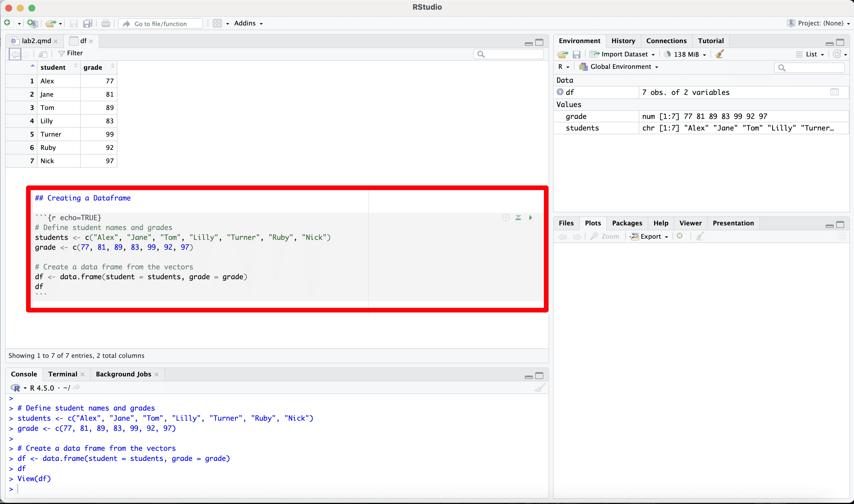Close the lab2.qmd tab

point(56,41)
